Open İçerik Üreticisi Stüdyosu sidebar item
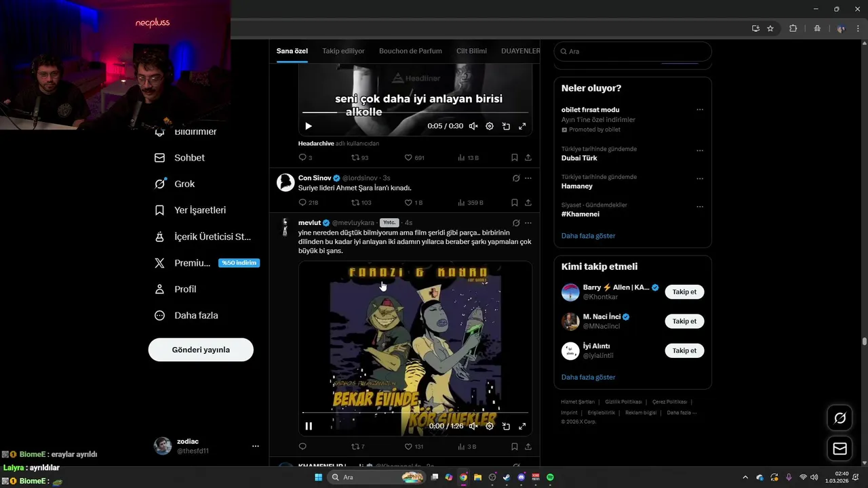Screen dimensions: 868x488 (203, 237)
